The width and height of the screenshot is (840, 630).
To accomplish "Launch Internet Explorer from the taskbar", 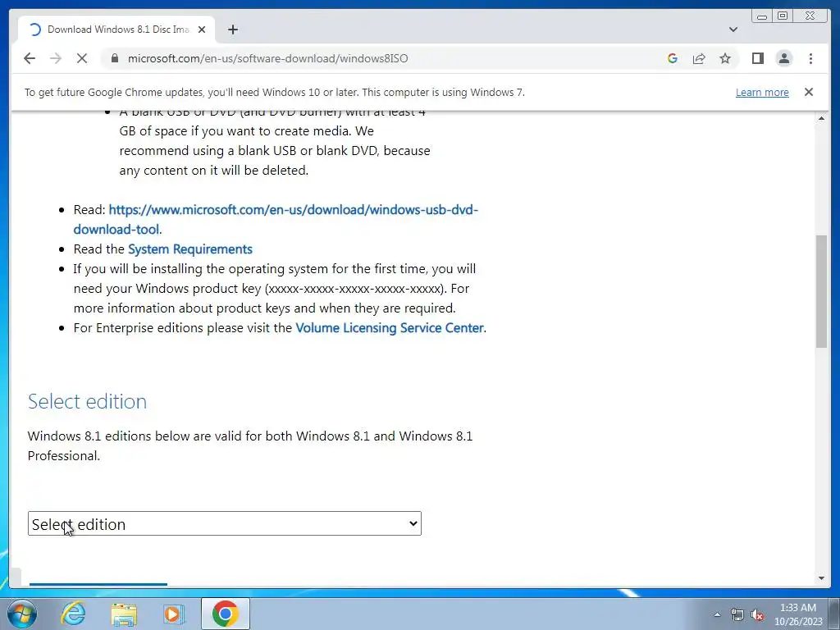I will pyautogui.click(x=73, y=614).
